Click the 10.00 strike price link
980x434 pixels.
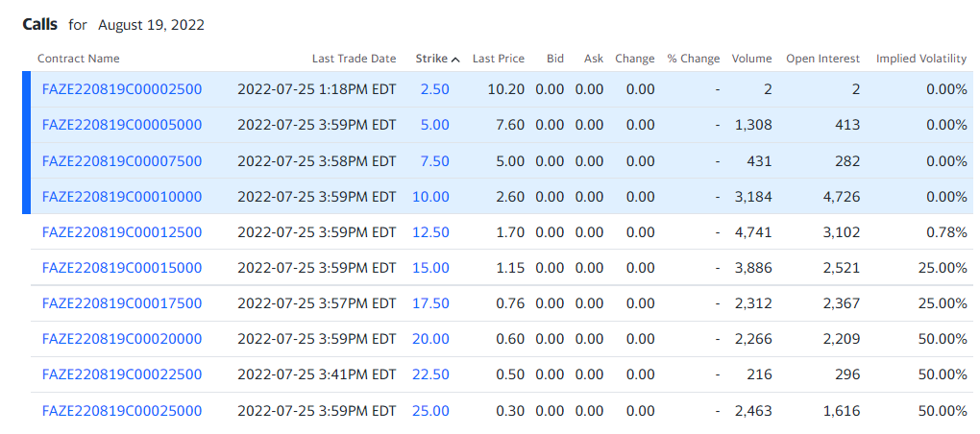(x=430, y=197)
